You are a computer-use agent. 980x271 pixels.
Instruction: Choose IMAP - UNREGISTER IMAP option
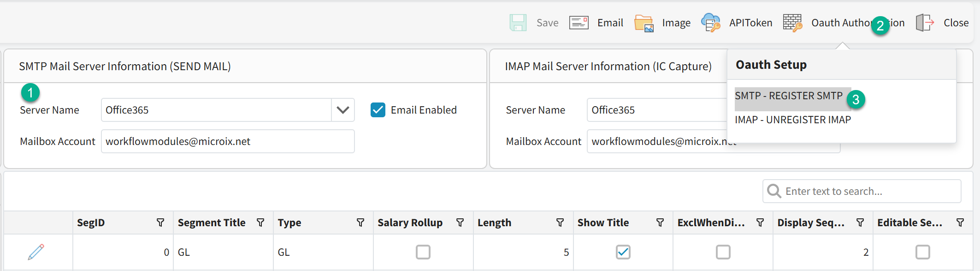792,120
